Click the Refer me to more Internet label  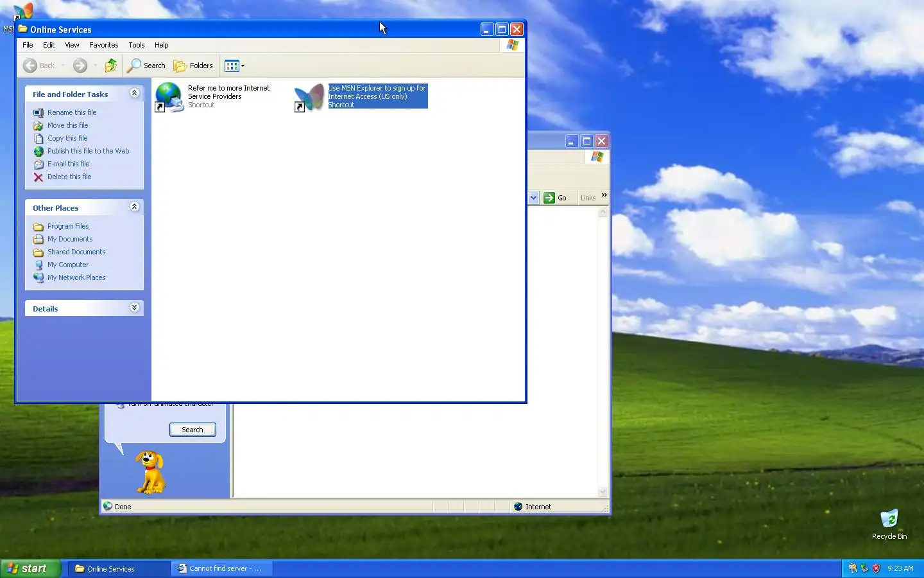(x=228, y=96)
